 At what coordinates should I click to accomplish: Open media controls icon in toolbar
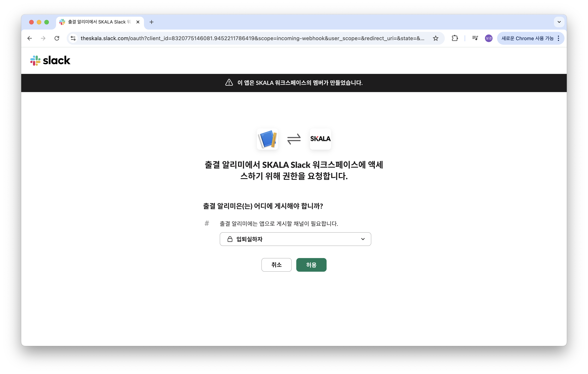point(475,38)
